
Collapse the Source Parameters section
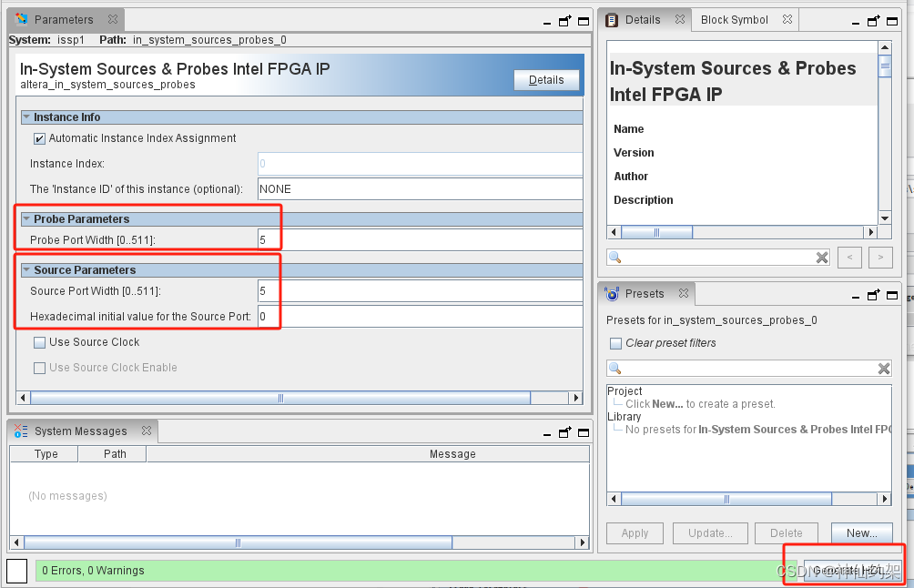pyautogui.click(x=28, y=269)
